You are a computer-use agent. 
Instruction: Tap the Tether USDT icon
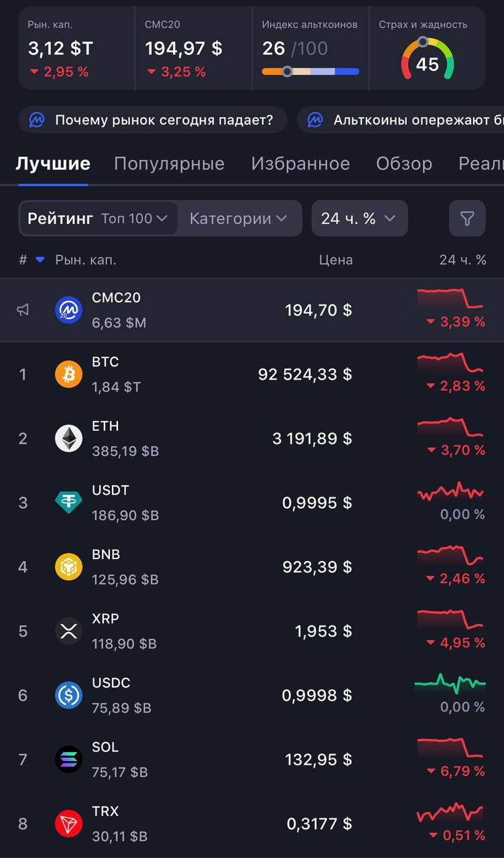tap(68, 503)
